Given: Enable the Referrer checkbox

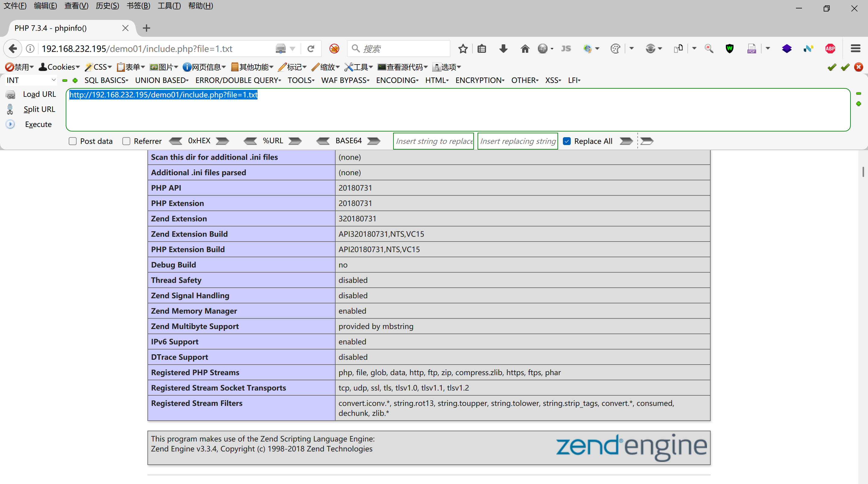Looking at the screenshot, I should tap(126, 141).
